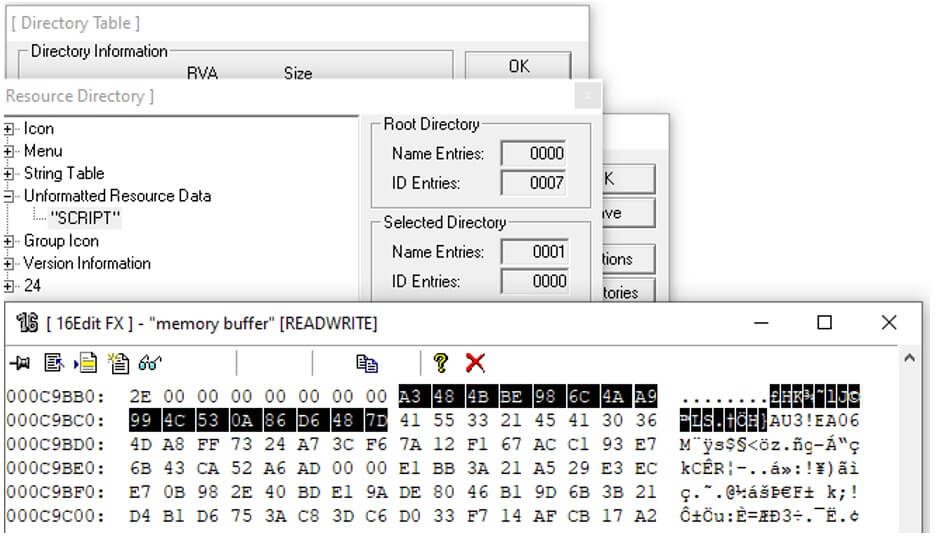Select the "SCRIPT" resource entry

click(x=85, y=218)
